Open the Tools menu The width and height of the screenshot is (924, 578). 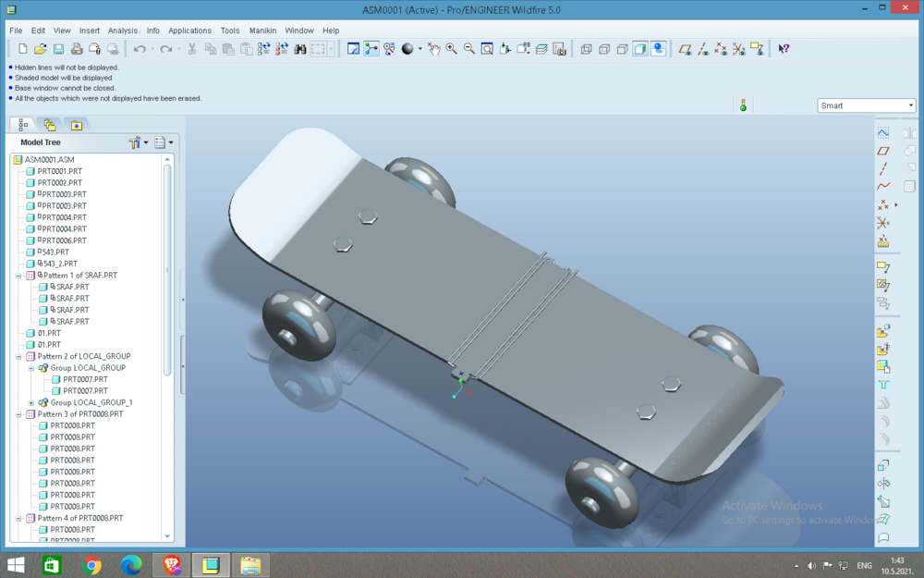coord(230,31)
